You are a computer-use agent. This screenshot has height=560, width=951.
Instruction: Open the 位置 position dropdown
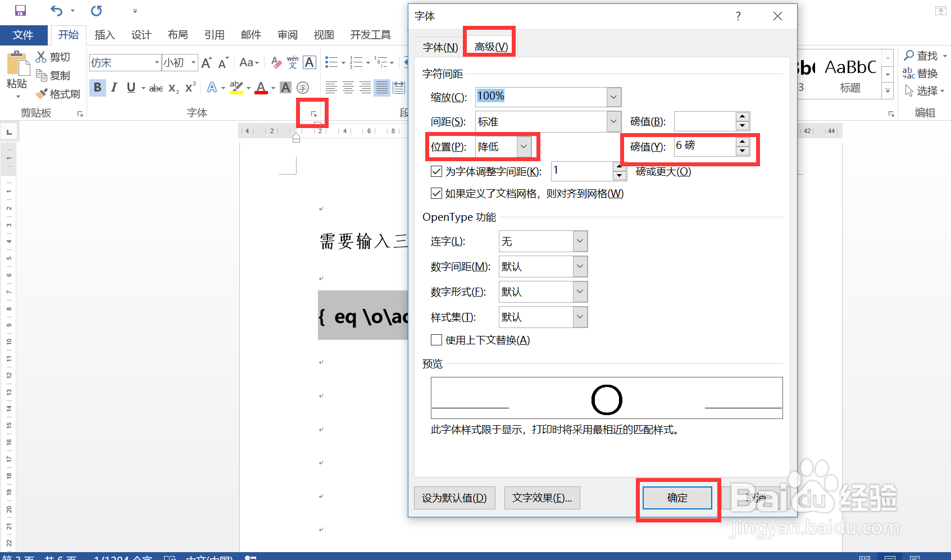point(523,147)
